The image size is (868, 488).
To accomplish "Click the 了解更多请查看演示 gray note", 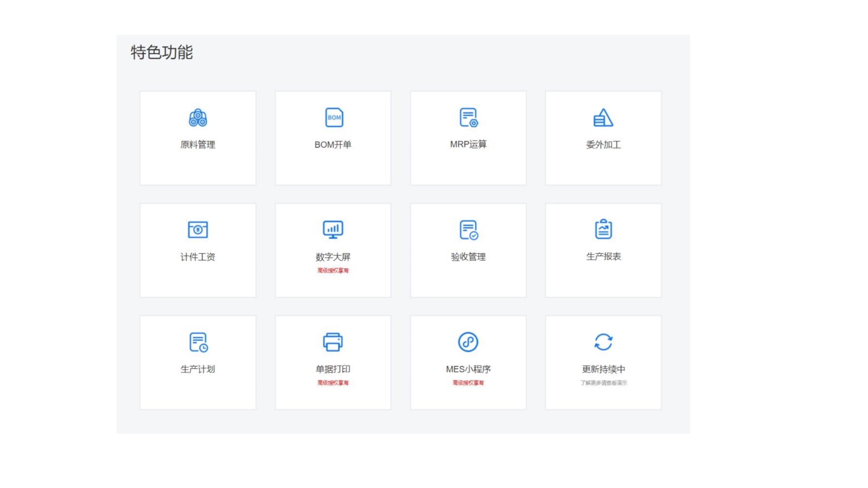I will [x=603, y=383].
